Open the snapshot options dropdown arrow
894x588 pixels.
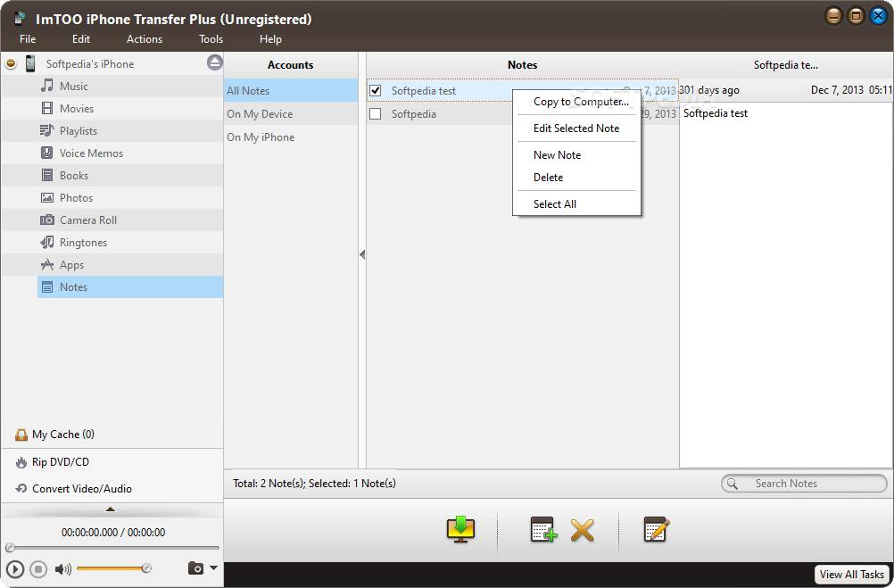pos(214,567)
